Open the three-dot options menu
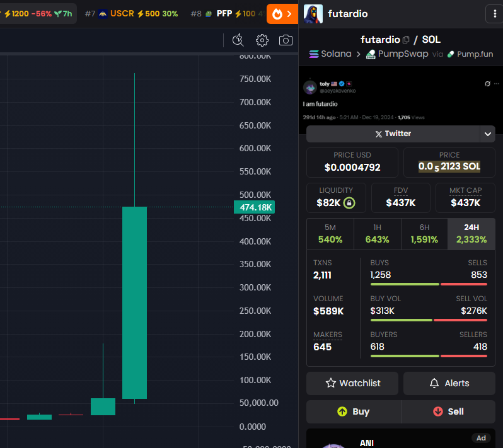 tap(493, 14)
